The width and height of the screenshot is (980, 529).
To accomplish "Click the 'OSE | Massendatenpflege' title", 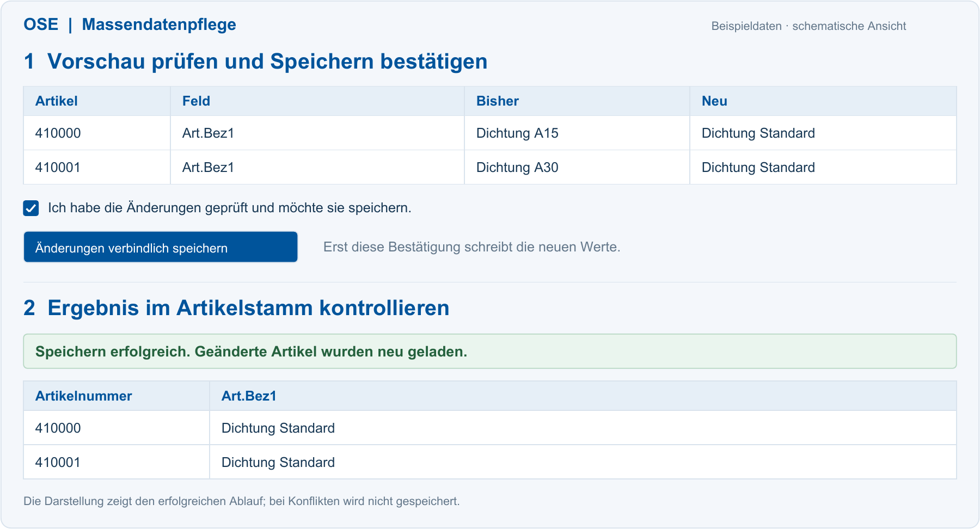I will [130, 24].
